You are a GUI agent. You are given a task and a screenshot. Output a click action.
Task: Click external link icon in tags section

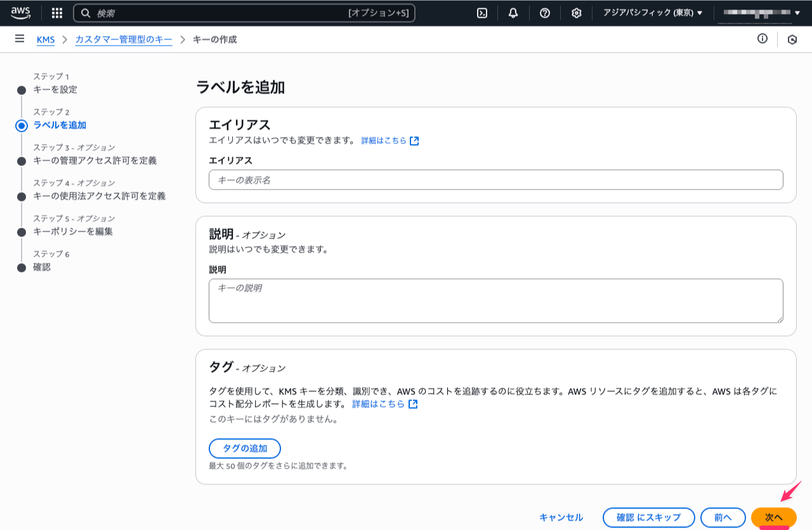click(x=413, y=404)
